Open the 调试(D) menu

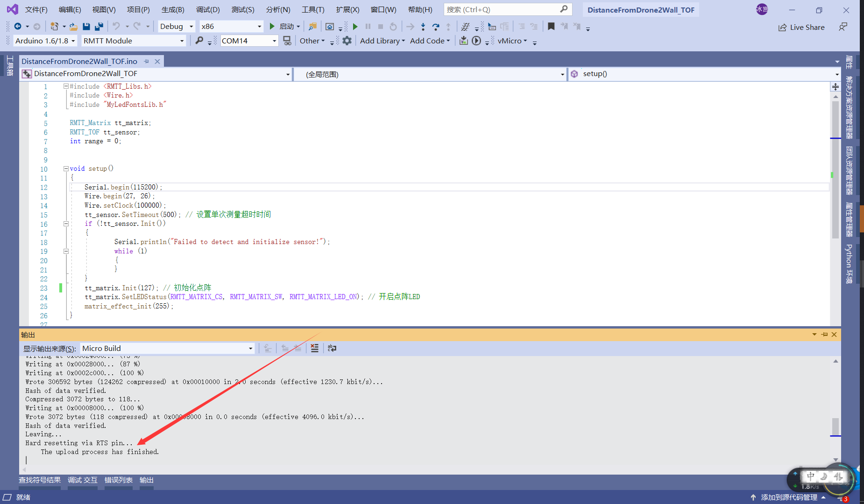(208, 9)
